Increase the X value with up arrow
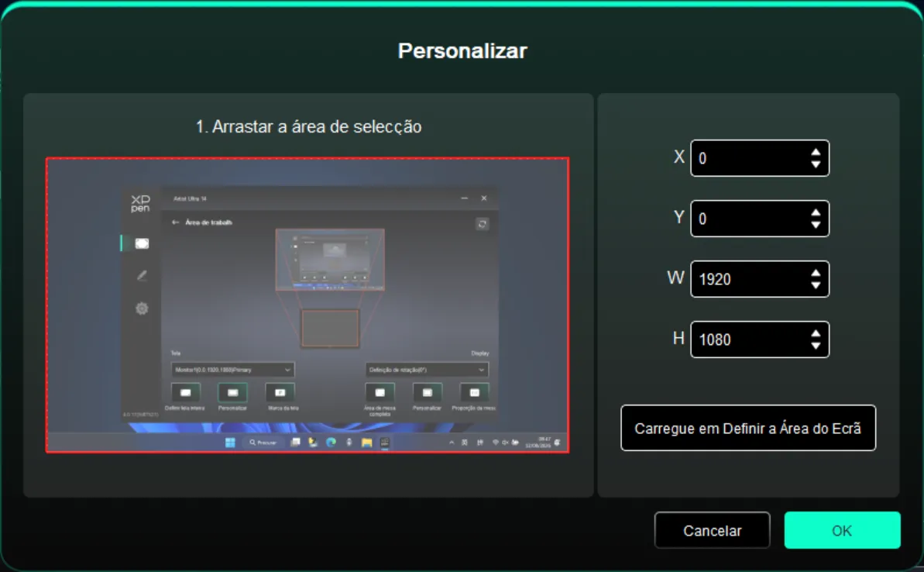924x572 pixels. [x=816, y=152]
